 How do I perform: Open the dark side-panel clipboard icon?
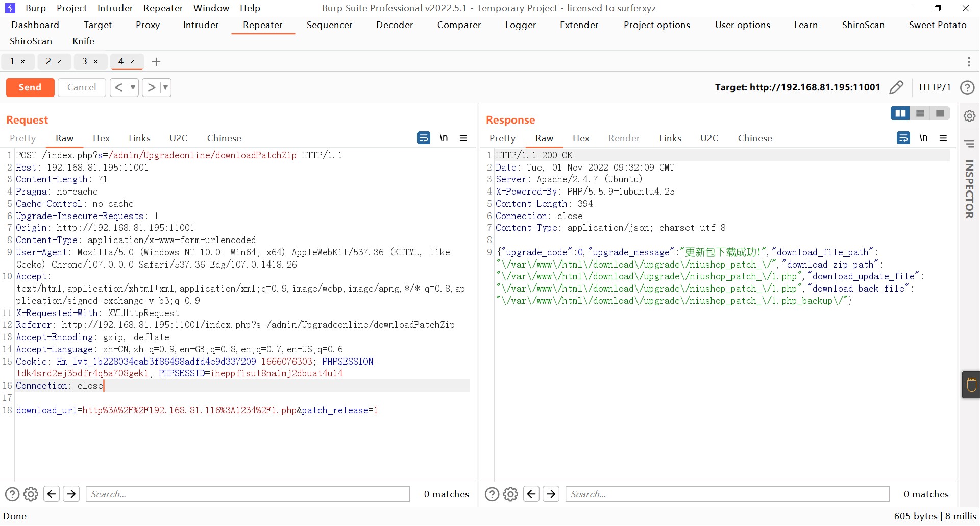(x=971, y=385)
